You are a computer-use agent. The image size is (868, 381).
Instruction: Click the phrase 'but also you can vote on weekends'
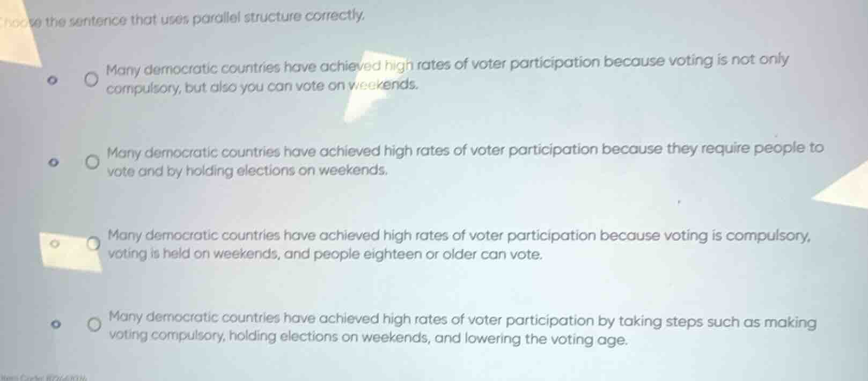tap(301, 85)
